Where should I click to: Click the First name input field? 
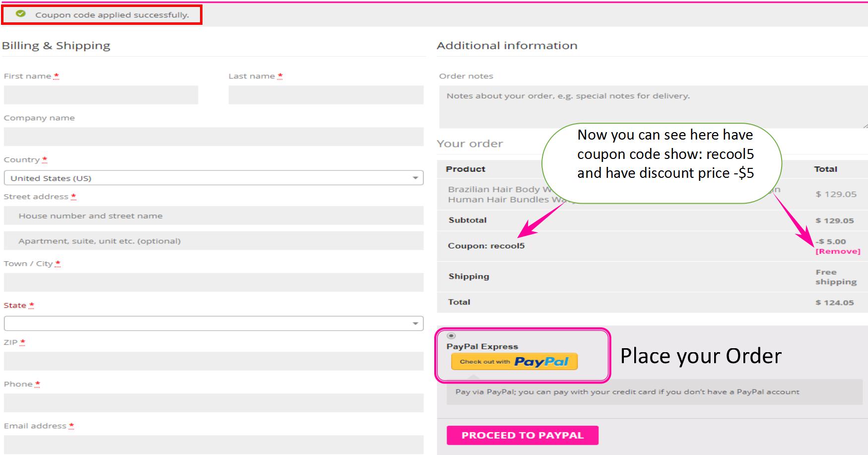(101, 95)
